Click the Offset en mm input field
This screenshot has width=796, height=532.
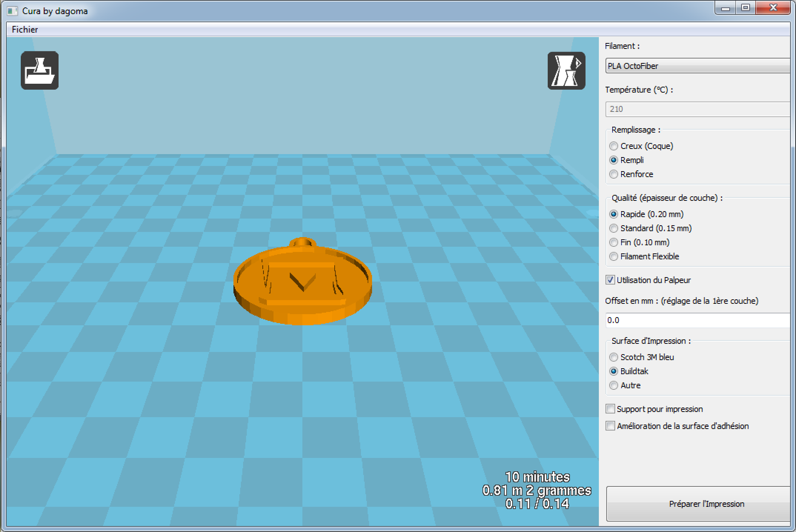point(697,320)
